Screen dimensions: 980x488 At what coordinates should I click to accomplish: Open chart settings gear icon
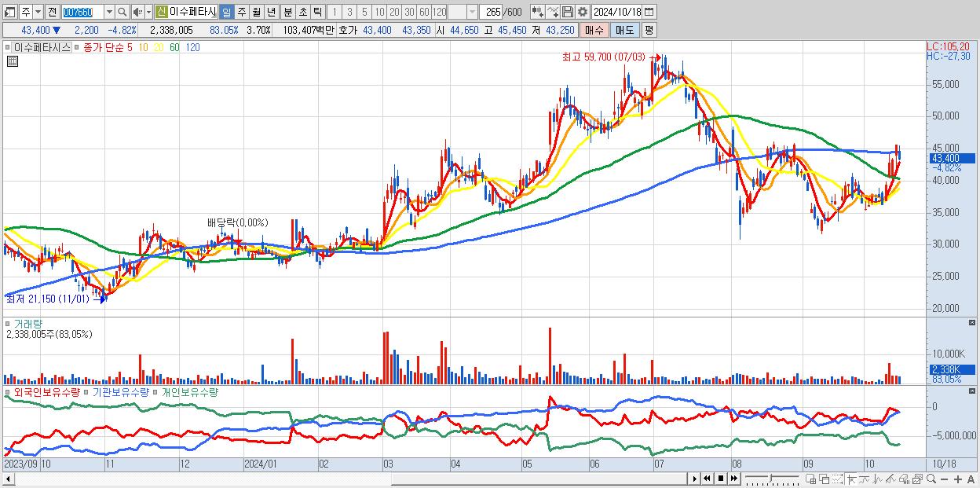point(582,13)
